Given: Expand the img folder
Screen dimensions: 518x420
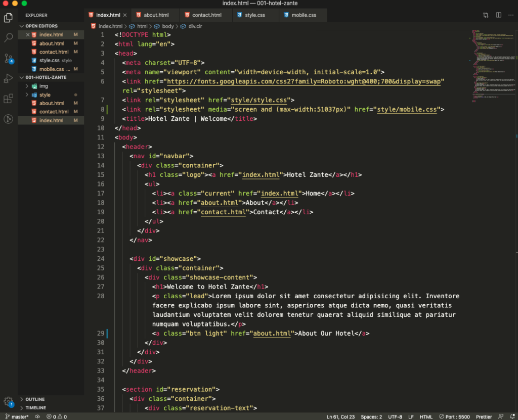Looking at the screenshot, I should click(x=44, y=86).
